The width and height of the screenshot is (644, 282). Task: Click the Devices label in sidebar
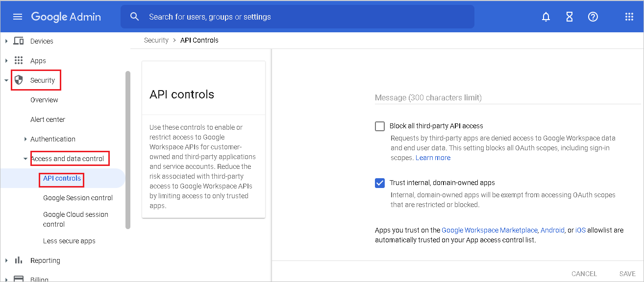[42, 41]
